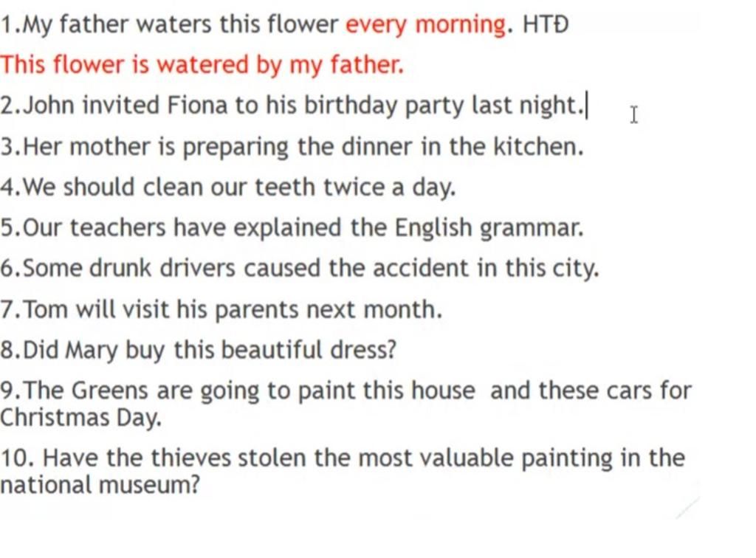The image size is (756, 558).
Task: Click the word 'Fiona' in sentence 2
Action: [196, 105]
